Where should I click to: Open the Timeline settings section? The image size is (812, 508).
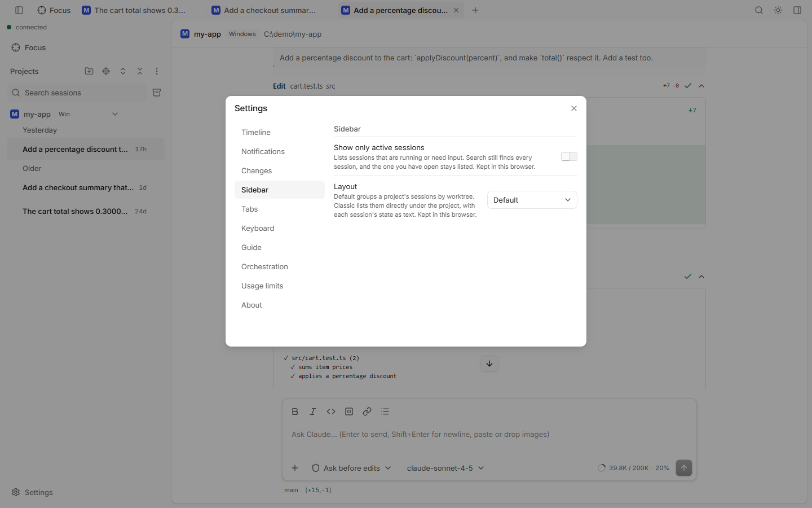point(280,132)
